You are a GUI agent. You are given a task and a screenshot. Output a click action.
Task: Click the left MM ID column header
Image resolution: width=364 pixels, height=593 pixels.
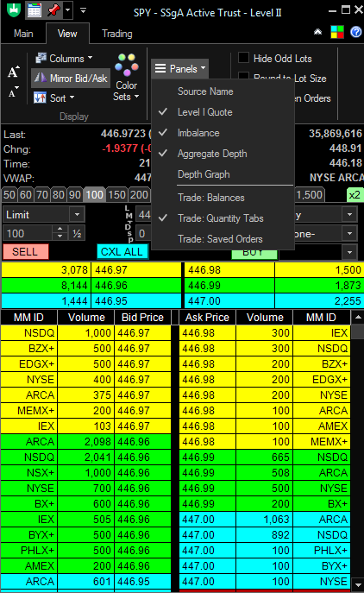pyautogui.click(x=28, y=318)
